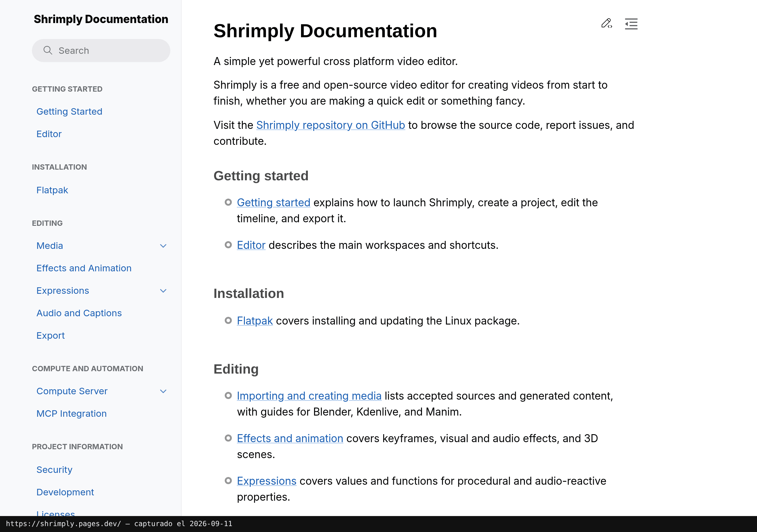Viewport: 757px width, 532px height.
Task: Follow the Flatpak content link
Action: (x=255, y=321)
